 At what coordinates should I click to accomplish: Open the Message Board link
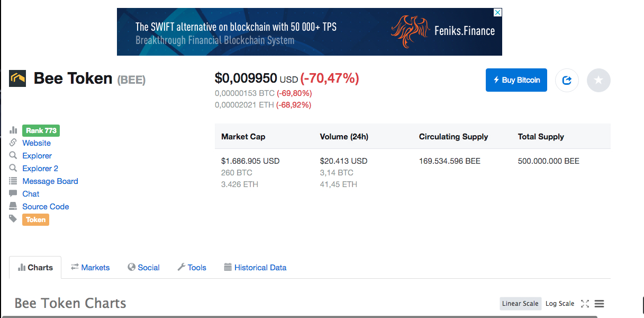click(x=50, y=181)
